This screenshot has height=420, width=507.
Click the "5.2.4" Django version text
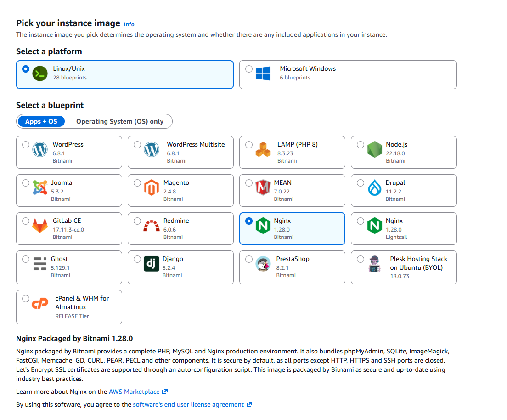[x=169, y=268]
